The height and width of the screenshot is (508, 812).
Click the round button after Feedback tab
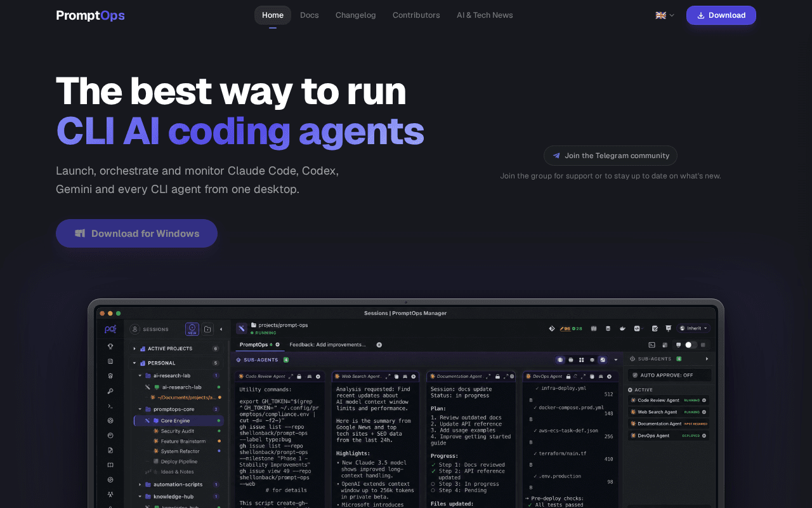click(x=379, y=345)
